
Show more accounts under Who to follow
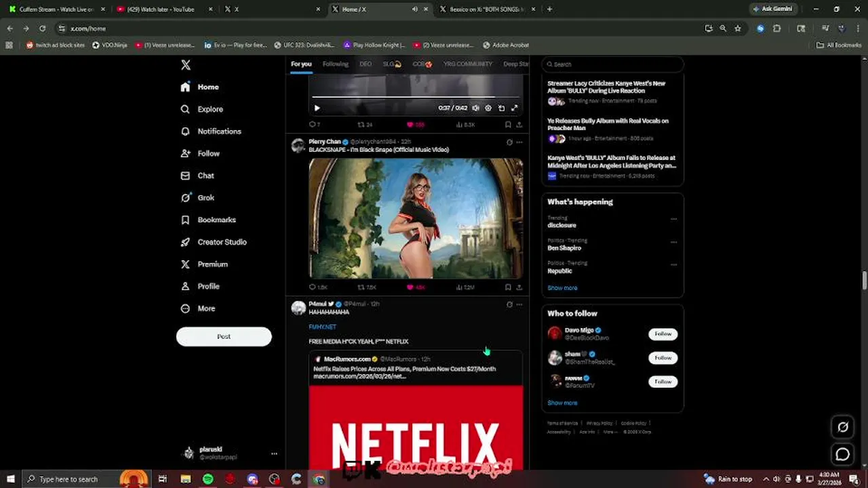point(562,403)
